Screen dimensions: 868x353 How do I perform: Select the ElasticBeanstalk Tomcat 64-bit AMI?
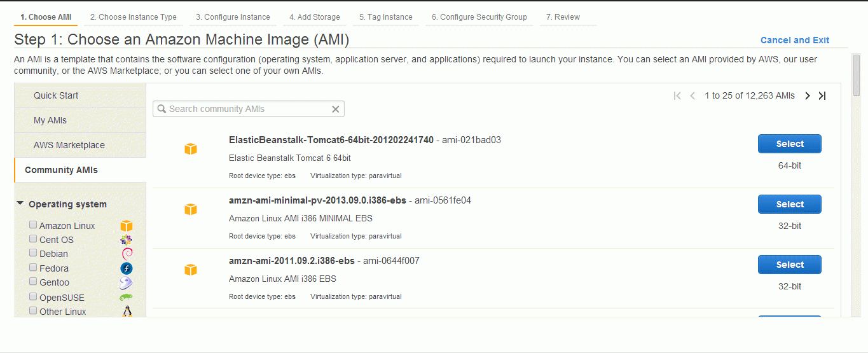(790, 144)
